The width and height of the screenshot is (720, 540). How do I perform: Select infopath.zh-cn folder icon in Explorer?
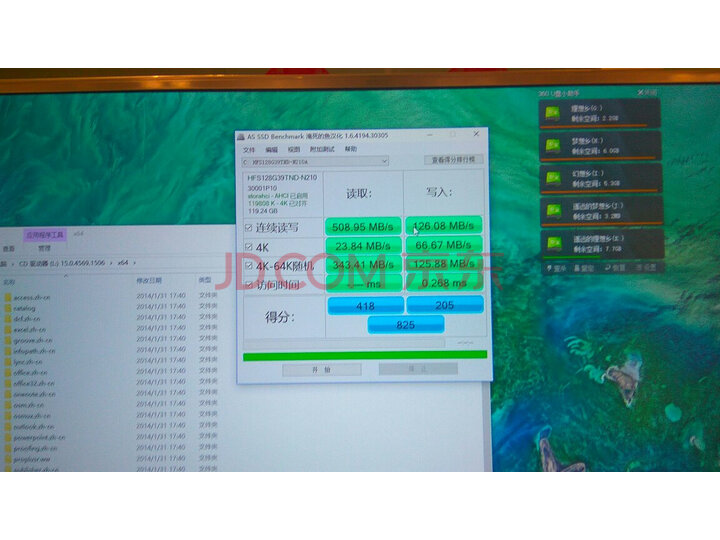point(7,351)
